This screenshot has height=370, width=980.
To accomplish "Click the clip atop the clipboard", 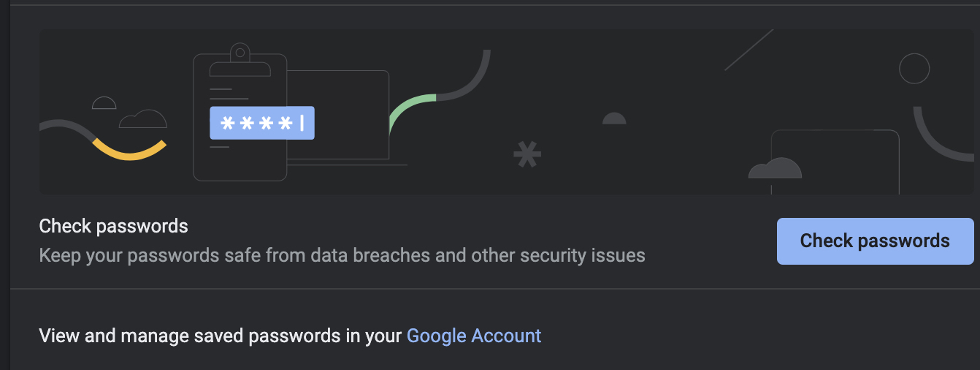I will click(x=240, y=53).
